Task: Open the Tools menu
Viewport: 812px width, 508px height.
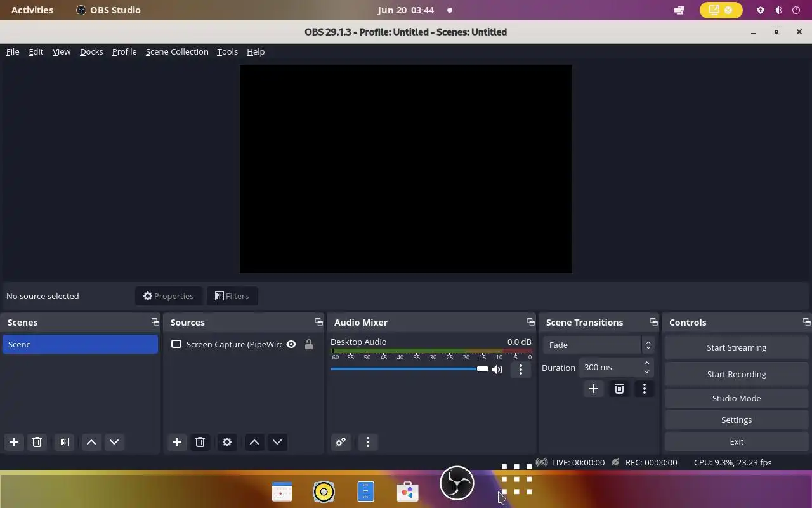Action: (227, 51)
